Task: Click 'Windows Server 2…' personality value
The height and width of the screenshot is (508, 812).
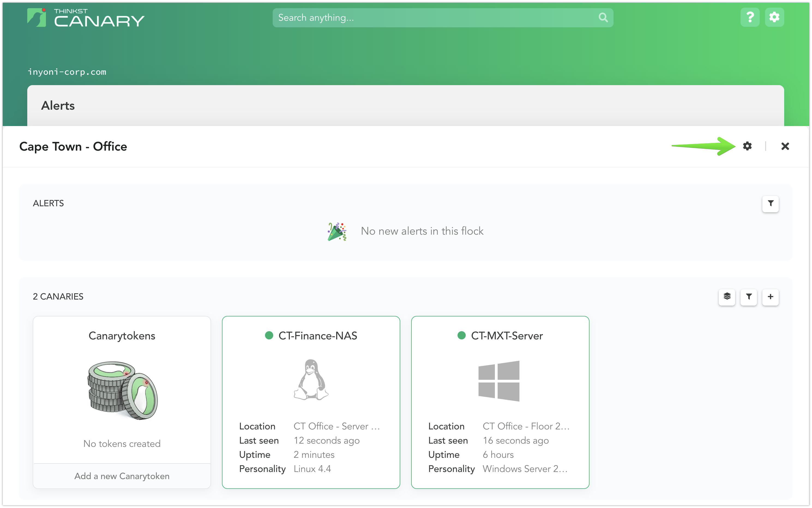Action: [525, 469]
